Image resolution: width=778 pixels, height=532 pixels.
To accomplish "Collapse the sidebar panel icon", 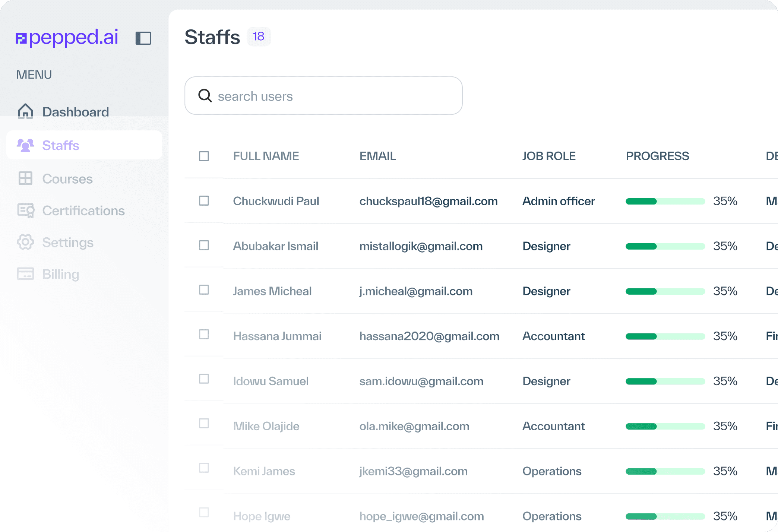I will pyautogui.click(x=143, y=38).
